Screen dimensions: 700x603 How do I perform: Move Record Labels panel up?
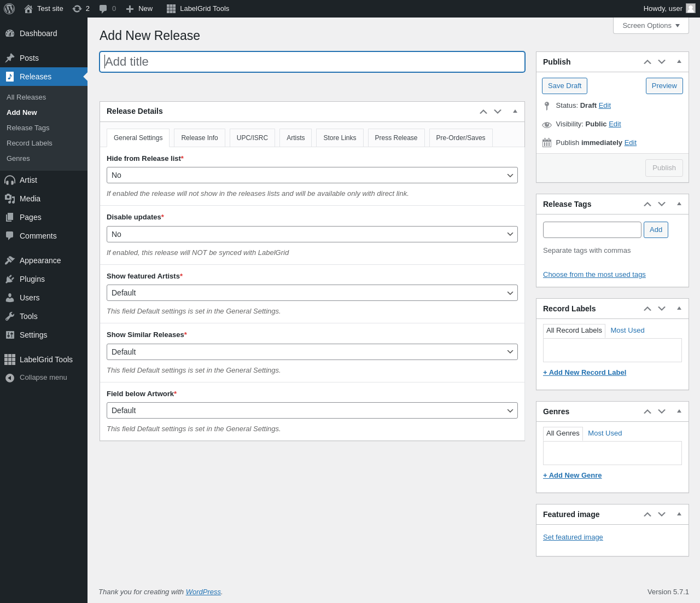(647, 309)
